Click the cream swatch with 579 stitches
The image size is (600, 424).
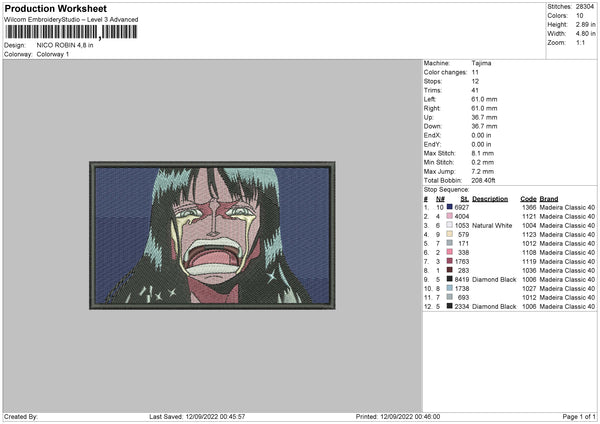450,234
